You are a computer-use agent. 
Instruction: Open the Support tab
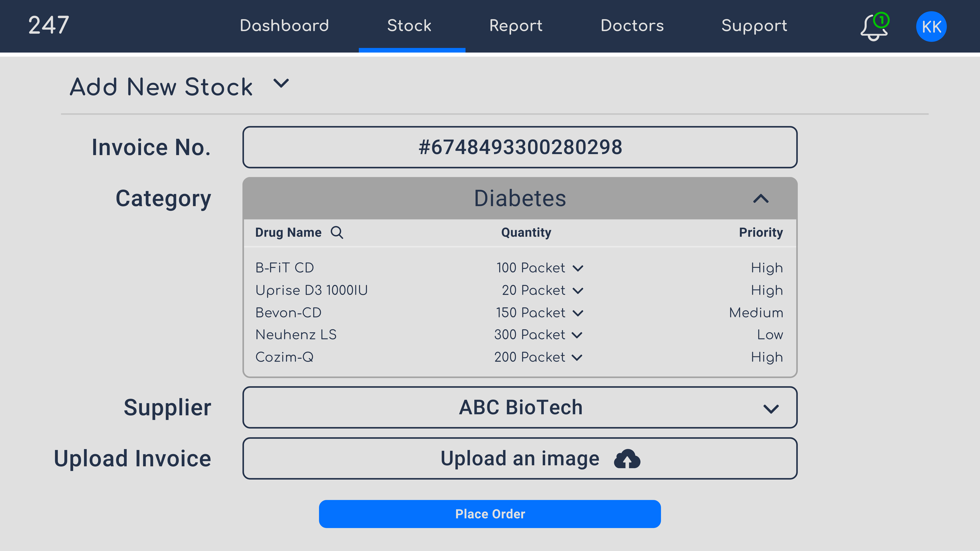pyautogui.click(x=754, y=26)
